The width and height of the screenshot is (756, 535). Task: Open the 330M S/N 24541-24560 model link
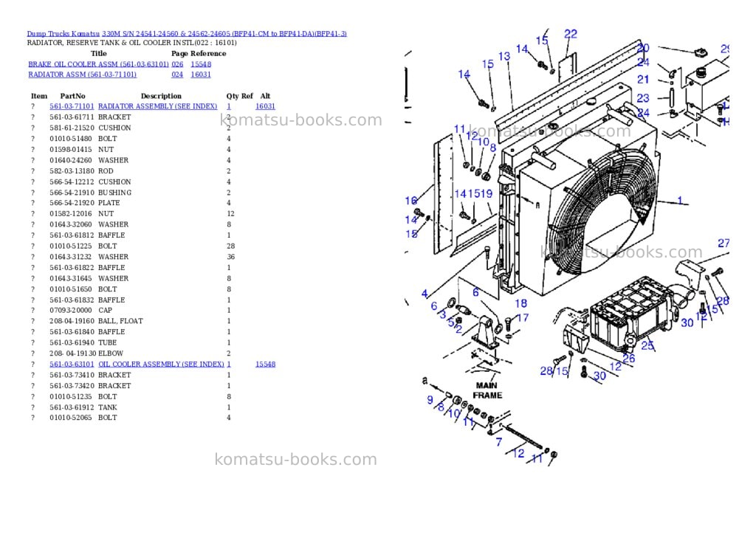[224, 33]
